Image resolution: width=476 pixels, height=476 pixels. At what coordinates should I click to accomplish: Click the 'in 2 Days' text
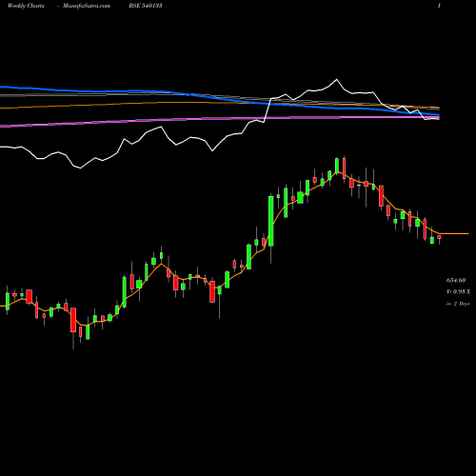(458, 304)
